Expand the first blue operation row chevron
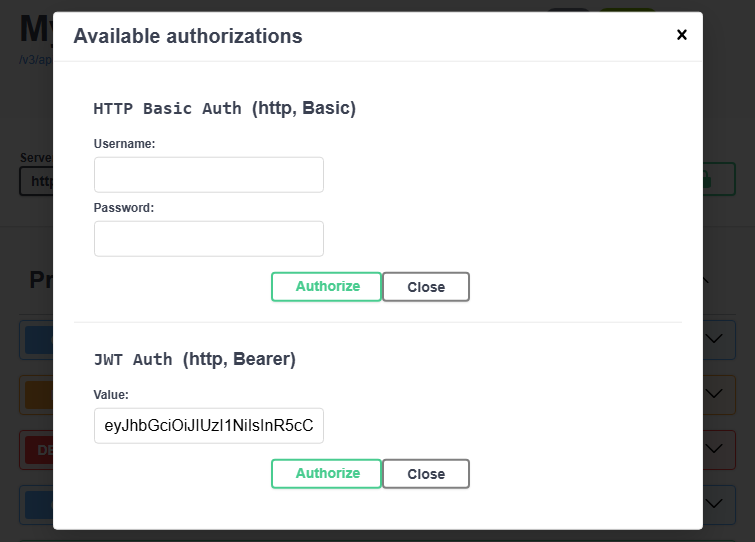The height and width of the screenshot is (542, 755). pyautogui.click(x=715, y=339)
